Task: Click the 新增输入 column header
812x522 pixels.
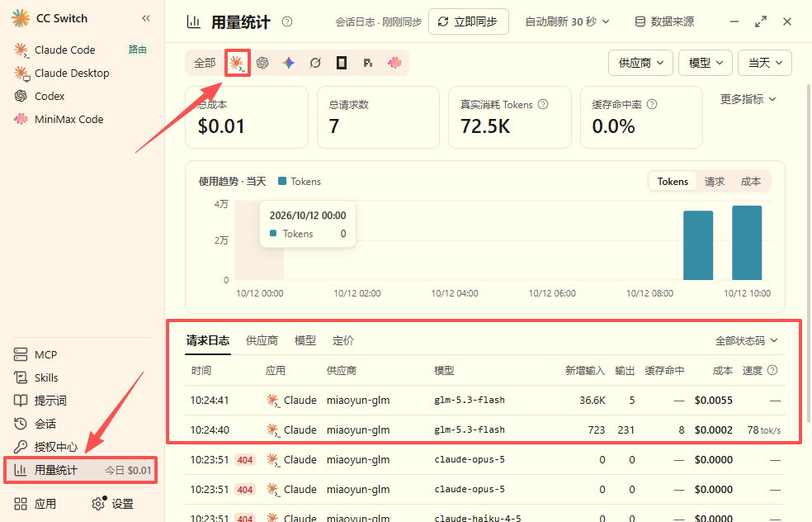Action: coord(585,371)
